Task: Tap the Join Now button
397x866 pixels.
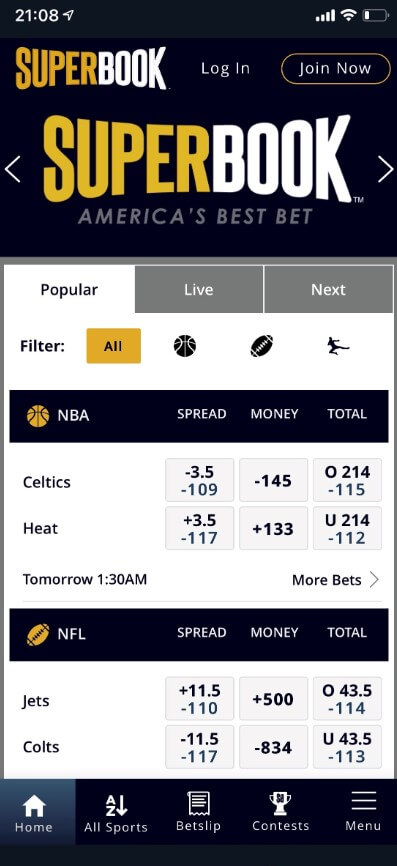Action: pos(336,68)
